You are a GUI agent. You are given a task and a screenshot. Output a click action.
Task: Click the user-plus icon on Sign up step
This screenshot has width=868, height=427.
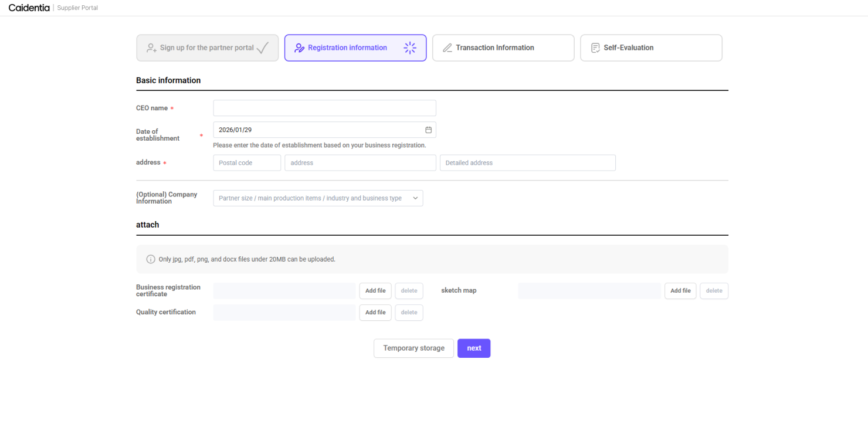(x=151, y=48)
